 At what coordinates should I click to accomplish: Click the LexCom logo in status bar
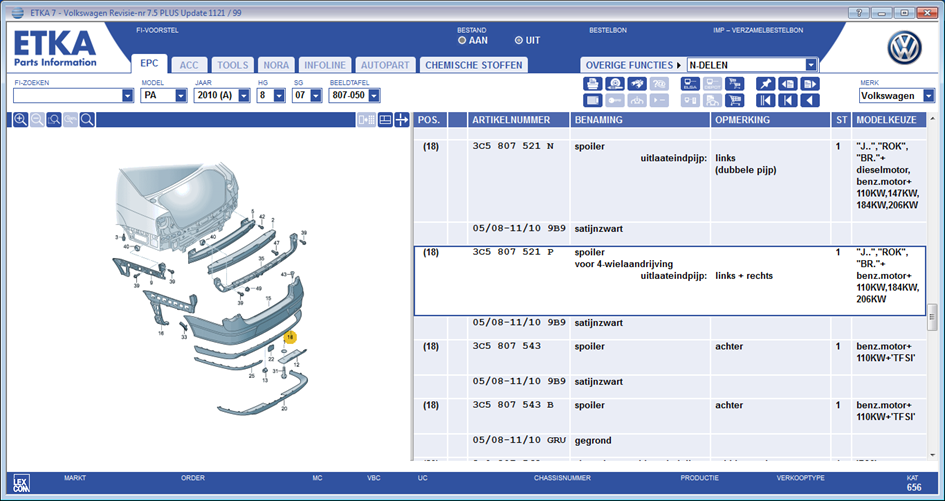tap(21, 484)
